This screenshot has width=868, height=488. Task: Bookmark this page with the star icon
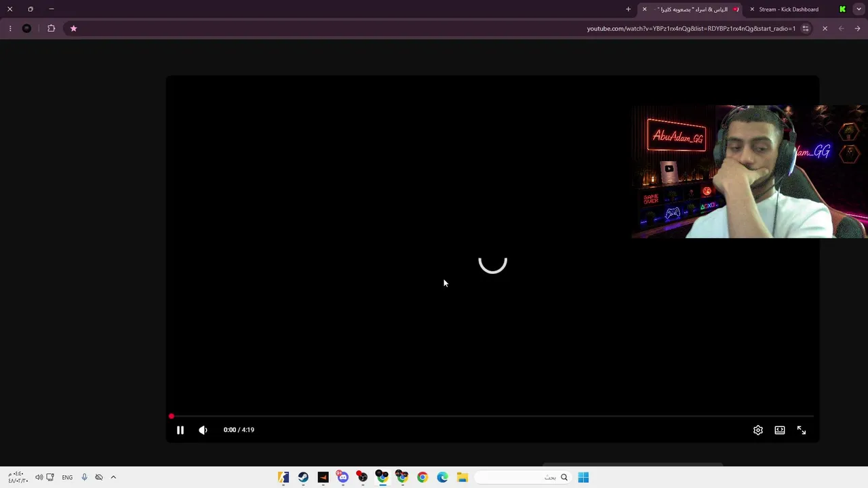(x=73, y=28)
